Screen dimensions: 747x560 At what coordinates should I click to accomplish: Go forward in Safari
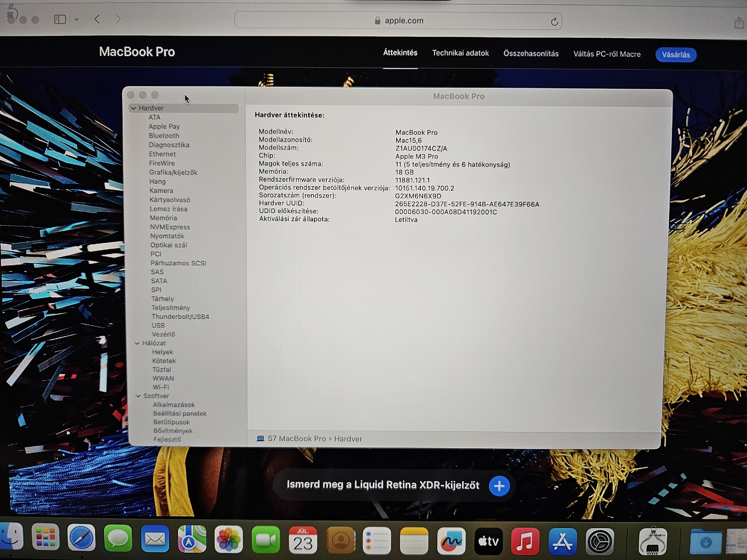coord(118,19)
